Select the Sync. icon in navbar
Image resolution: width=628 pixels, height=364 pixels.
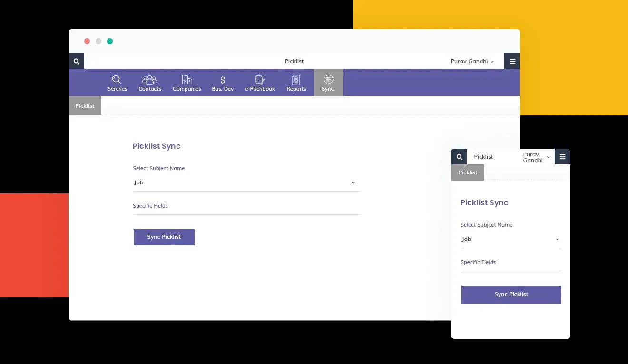coord(328,79)
